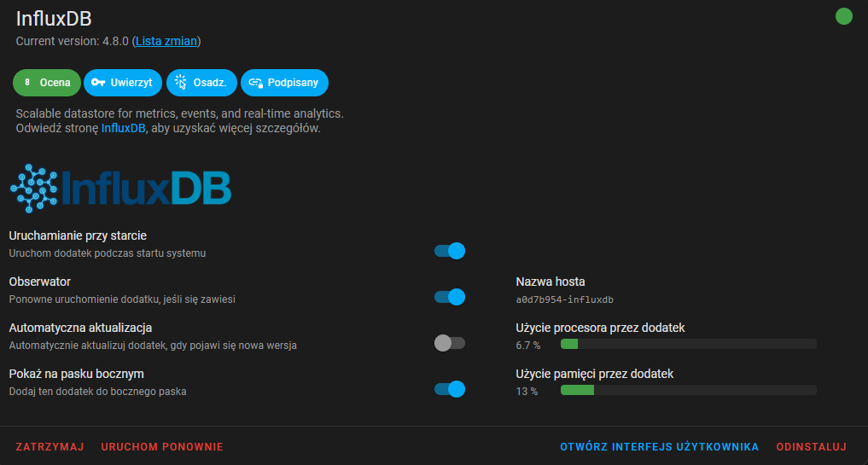Click the Current version: 4.8.0 text
The image size is (868, 465).
(73, 41)
